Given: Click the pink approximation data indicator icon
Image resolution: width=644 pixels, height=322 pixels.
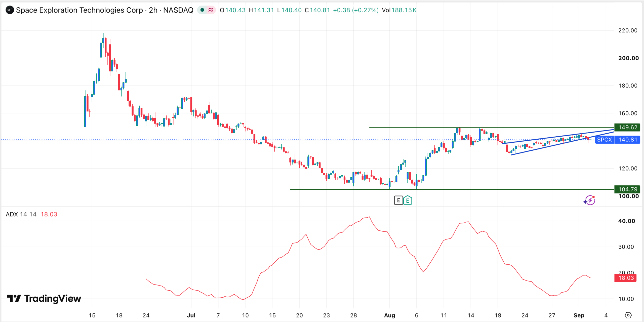Looking at the screenshot, I should (211, 10).
